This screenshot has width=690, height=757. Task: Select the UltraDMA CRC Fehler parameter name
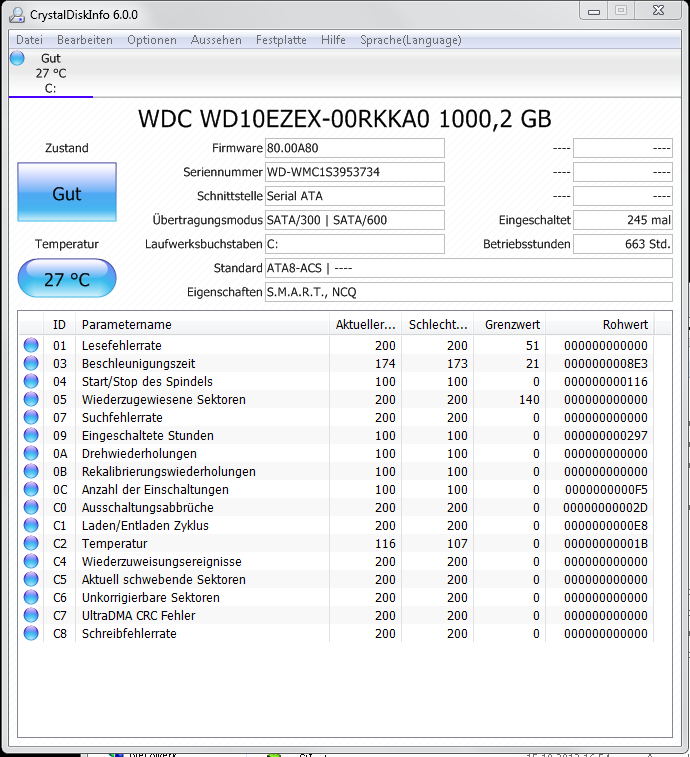(x=139, y=616)
